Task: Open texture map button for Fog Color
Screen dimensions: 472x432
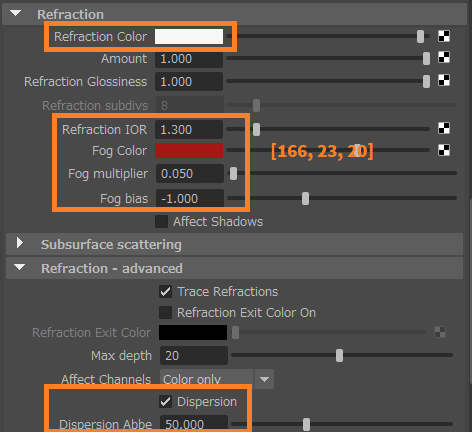Action: click(x=444, y=150)
